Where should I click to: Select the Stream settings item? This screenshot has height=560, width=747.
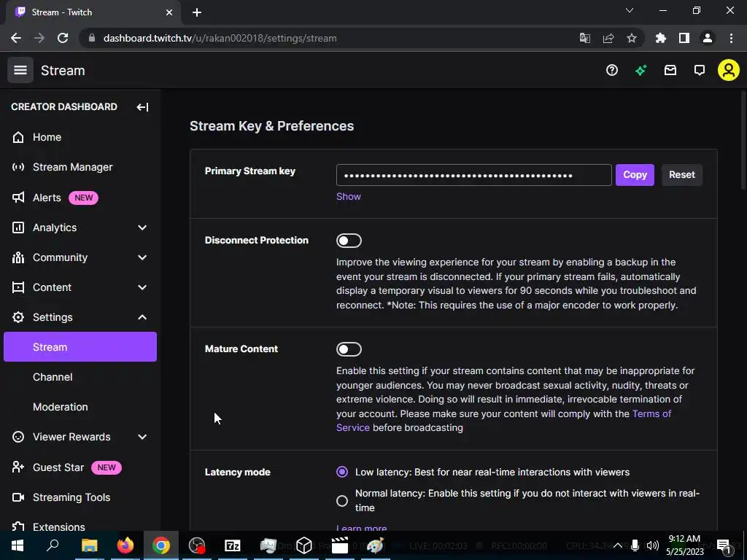coord(80,346)
